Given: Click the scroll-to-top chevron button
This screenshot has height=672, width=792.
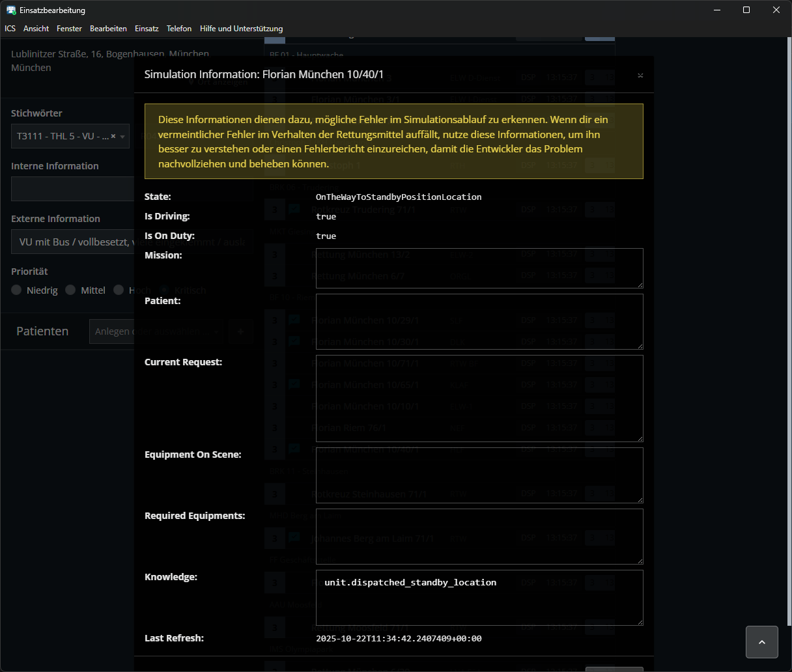Looking at the screenshot, I should coord(761,642).
